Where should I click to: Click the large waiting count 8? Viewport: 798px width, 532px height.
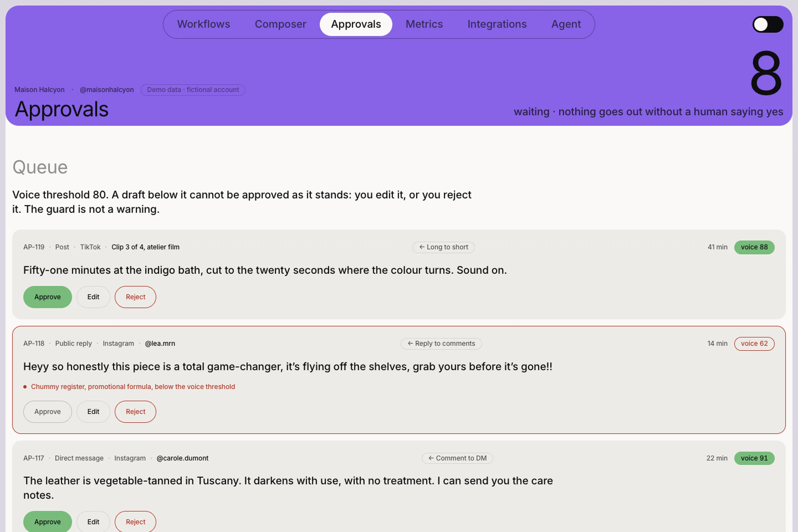766,73
